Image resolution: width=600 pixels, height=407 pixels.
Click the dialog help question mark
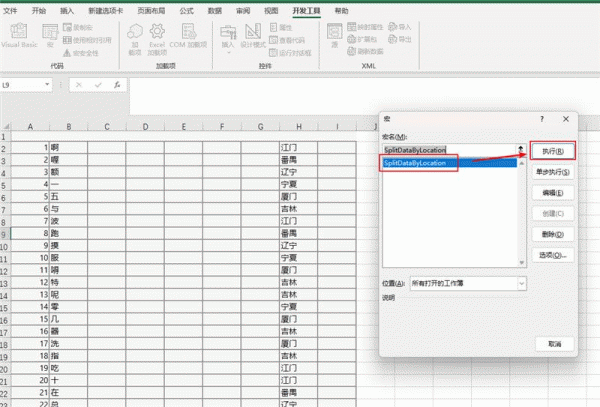click(x=541, y=118)
